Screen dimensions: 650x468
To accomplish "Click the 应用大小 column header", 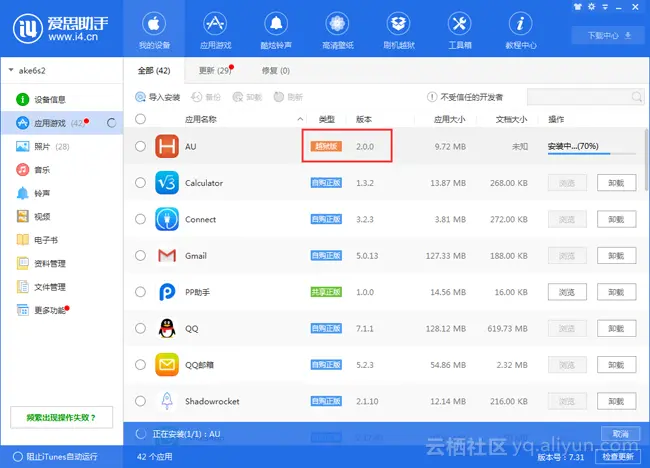I will coord(449,119).
